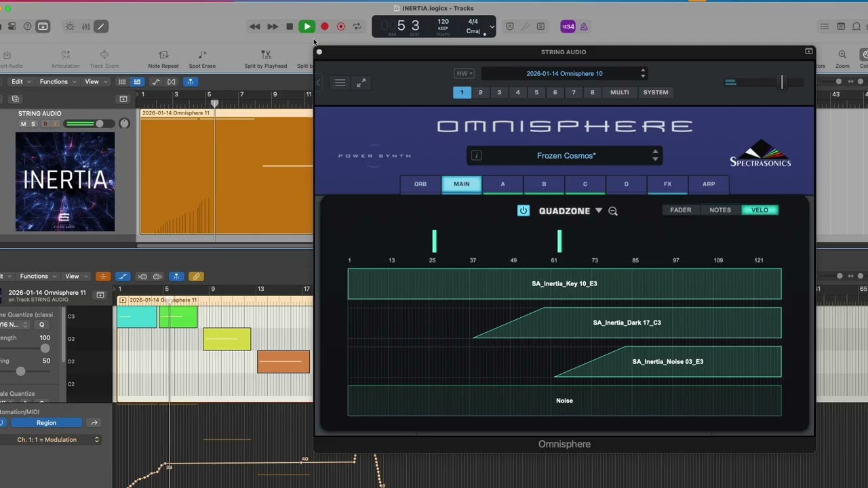Viewport: 868px width, 488px height.
Task: Open the Omnisphere SYSTEM page
Action: (x=656, y=92)
